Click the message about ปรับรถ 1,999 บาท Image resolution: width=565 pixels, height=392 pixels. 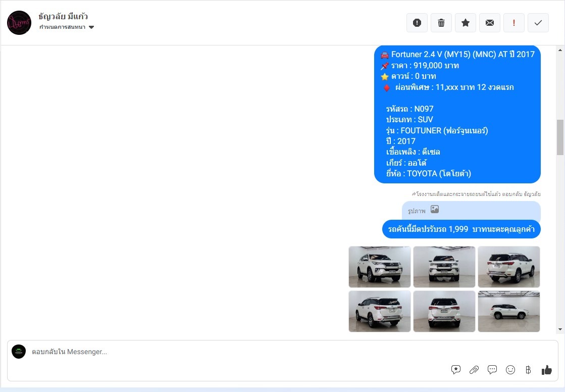pos(461,229)
